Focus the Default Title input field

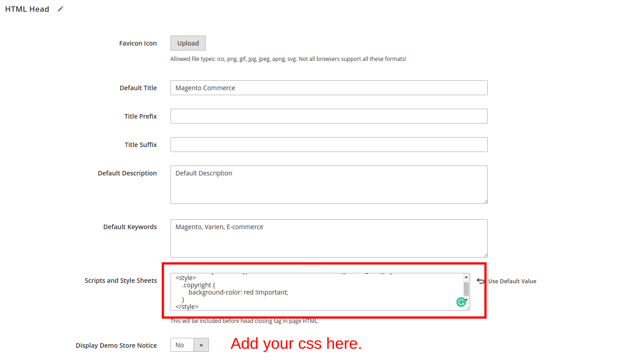pos(329,88)
